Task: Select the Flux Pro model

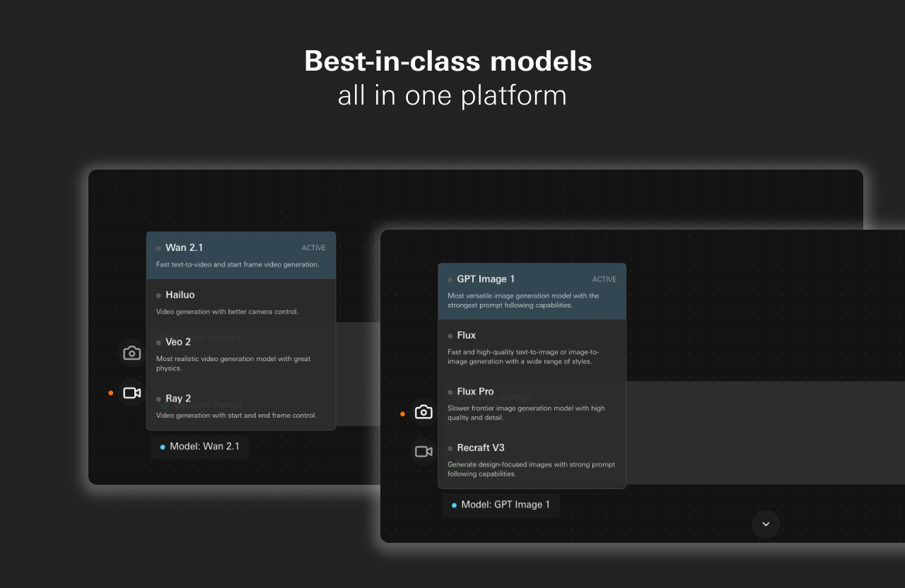Action: [x=532, y=404]
